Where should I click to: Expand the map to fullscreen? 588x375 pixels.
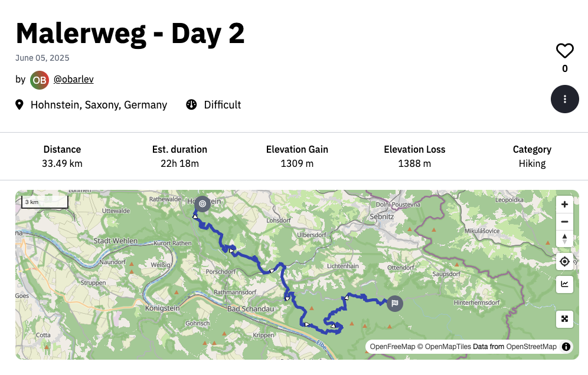pos(564,319)
